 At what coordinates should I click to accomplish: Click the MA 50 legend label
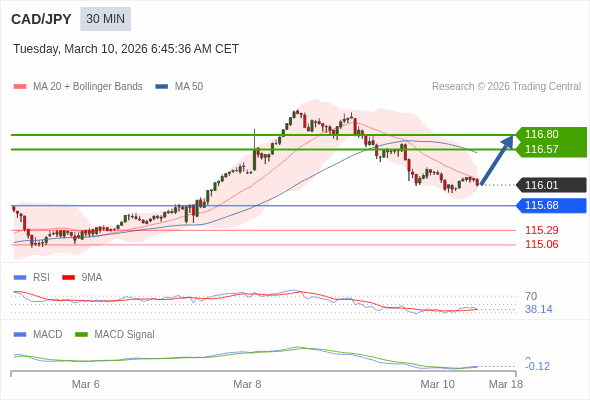pos(189,87)
